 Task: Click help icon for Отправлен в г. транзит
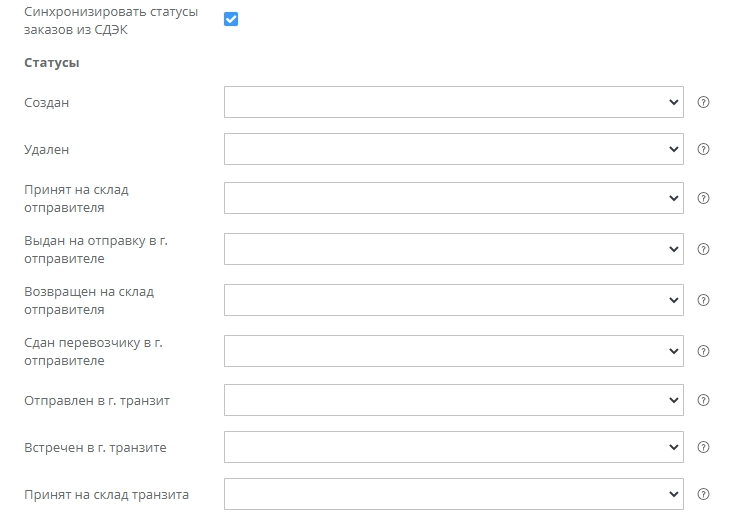(703, 400)
